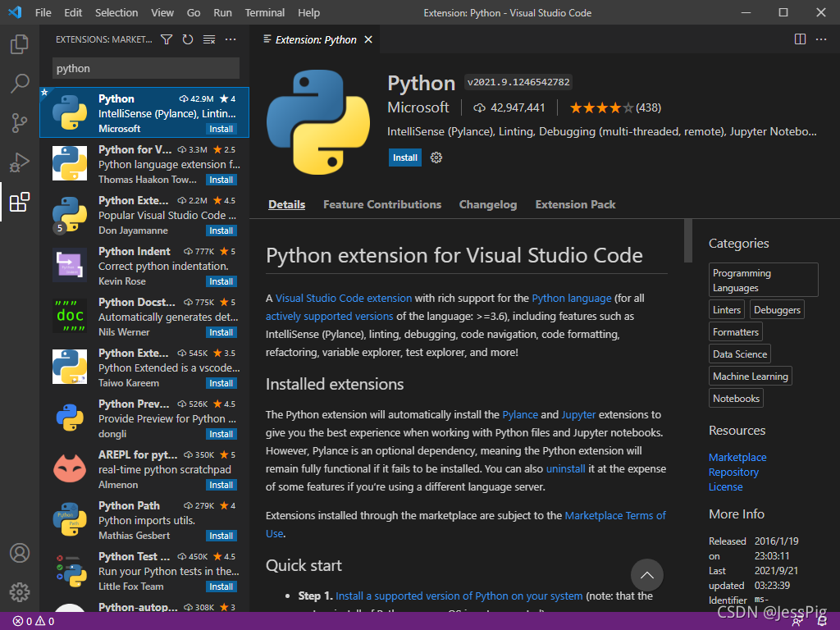840x630 pixels.
Task: Open the Help menu
Action: pos(308,12)
